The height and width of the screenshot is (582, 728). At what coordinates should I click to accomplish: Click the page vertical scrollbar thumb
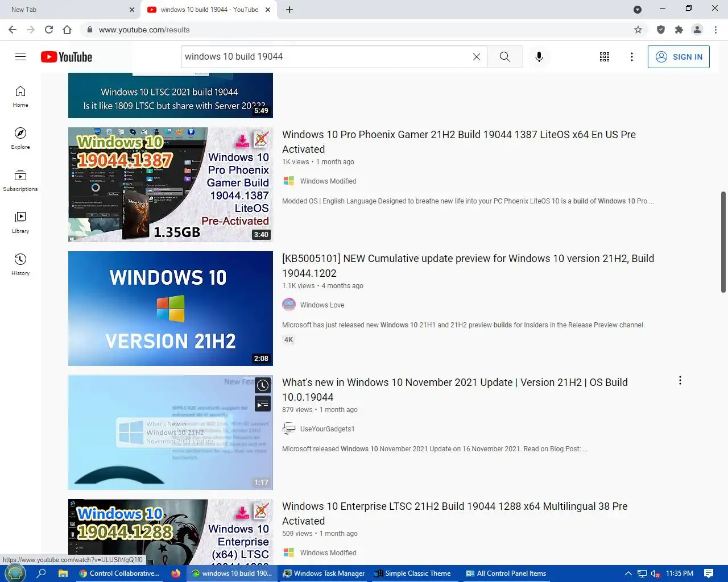[x=723, y=242]
